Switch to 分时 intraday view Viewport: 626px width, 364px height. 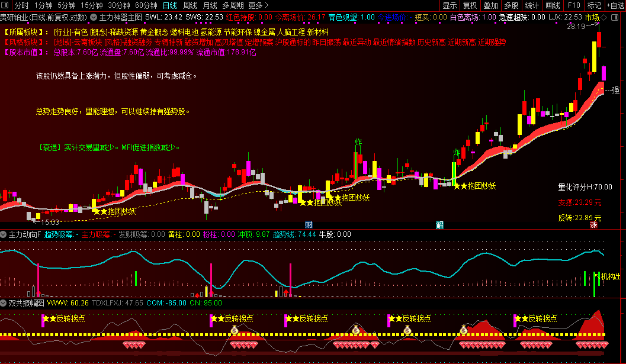(x=21, y=5)
